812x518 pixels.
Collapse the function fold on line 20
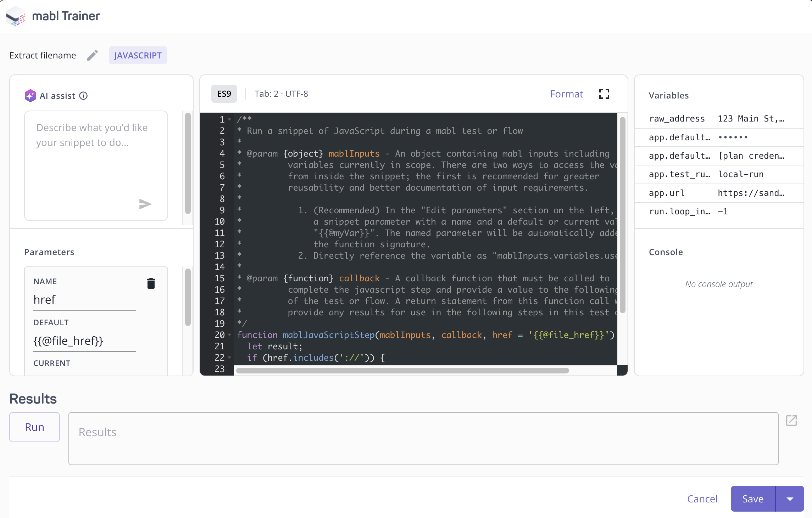(229, 335)
